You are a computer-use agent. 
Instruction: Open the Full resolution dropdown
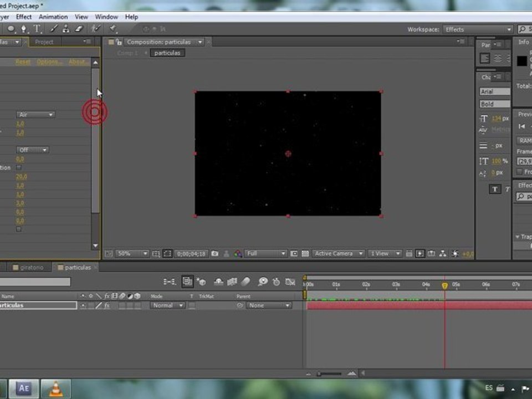click(x=265, y=253)
